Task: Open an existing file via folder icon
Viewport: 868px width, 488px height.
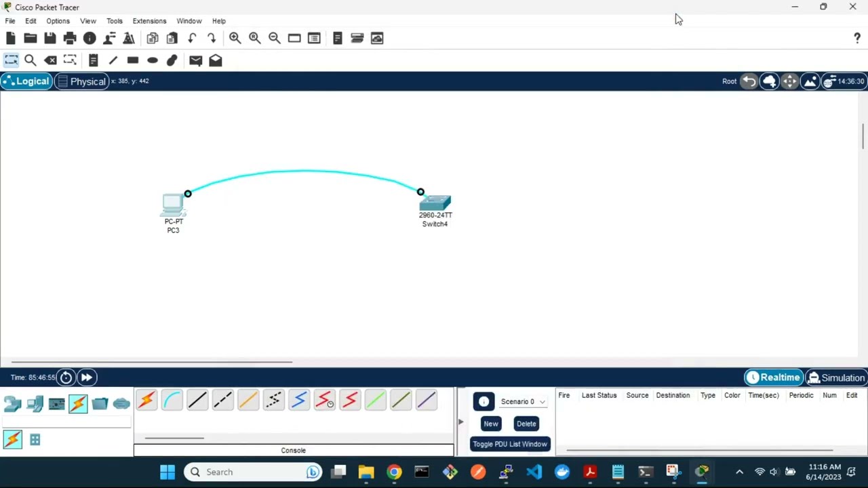Action: [x=31, y=38]
